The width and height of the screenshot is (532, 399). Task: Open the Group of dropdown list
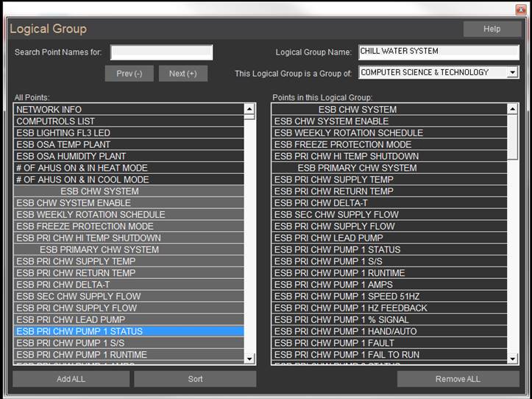pyautogui.click(x=512, y=73)
